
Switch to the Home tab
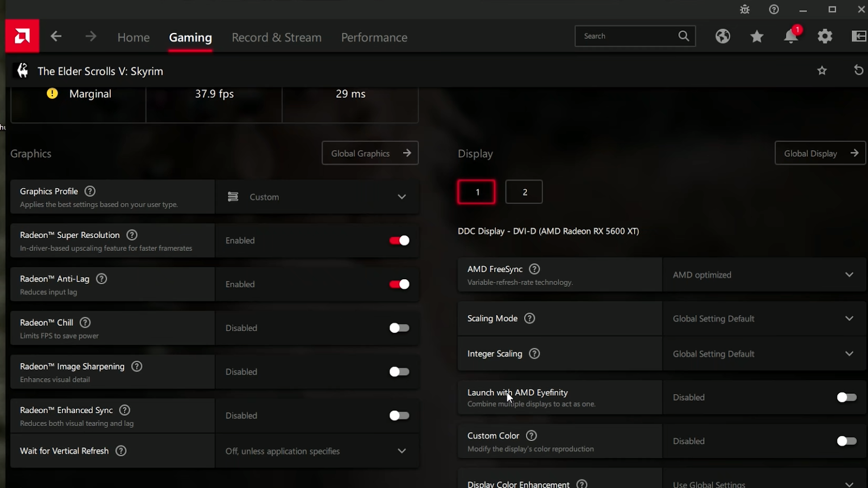133,37
